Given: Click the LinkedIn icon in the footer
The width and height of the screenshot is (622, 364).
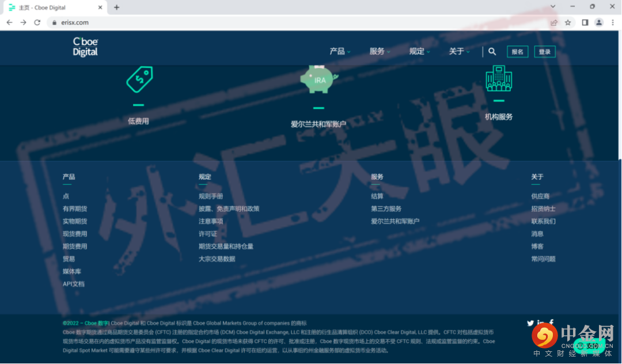Looking at the screenshot, I should pyautogui.click(x=541, y=323).
